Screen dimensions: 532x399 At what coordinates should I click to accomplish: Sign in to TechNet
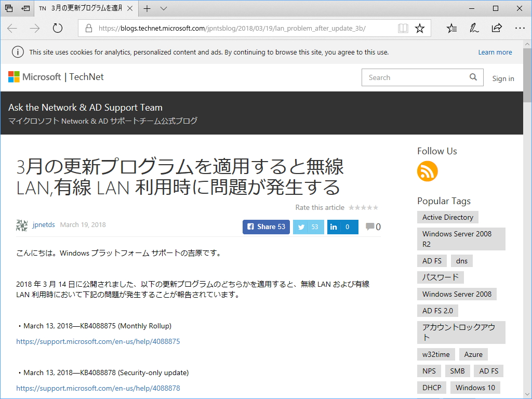(502, 78)
